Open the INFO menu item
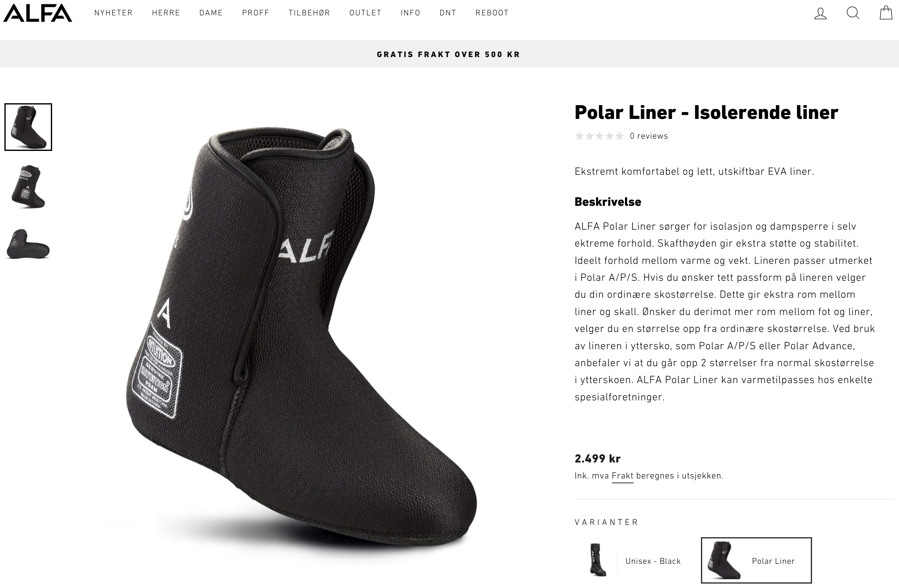This screenshot has width=899, height=588. (411, 13)
